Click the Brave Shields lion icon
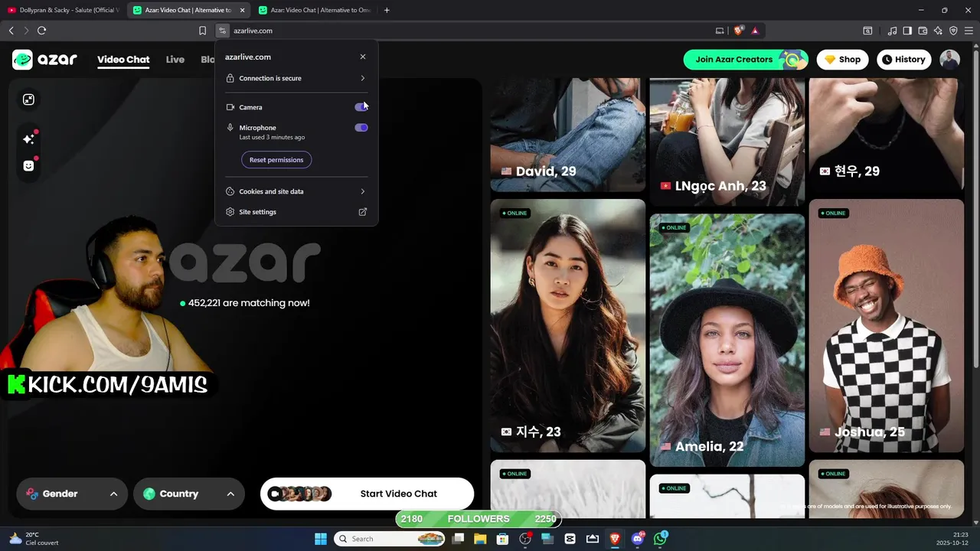The image size is (980, 551). (x=738, y=31)
